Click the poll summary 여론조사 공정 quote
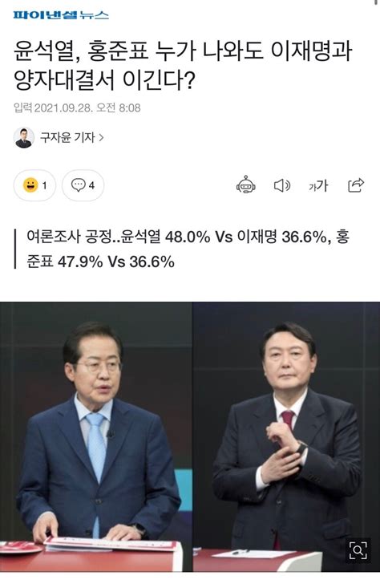This screenshot has height=588, width=380. [x=188, y=249]
